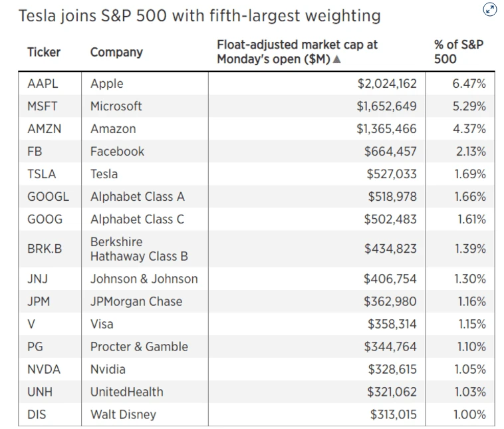The image size is (504, 429).
Task: Click Johnson & Johnson company name
Action: 144,279
